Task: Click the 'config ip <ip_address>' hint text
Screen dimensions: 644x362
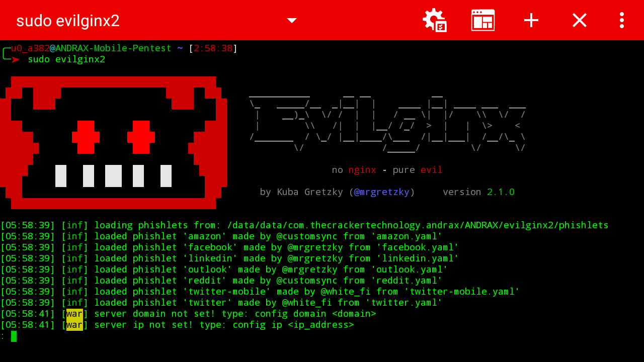Action: coord(293,325)
